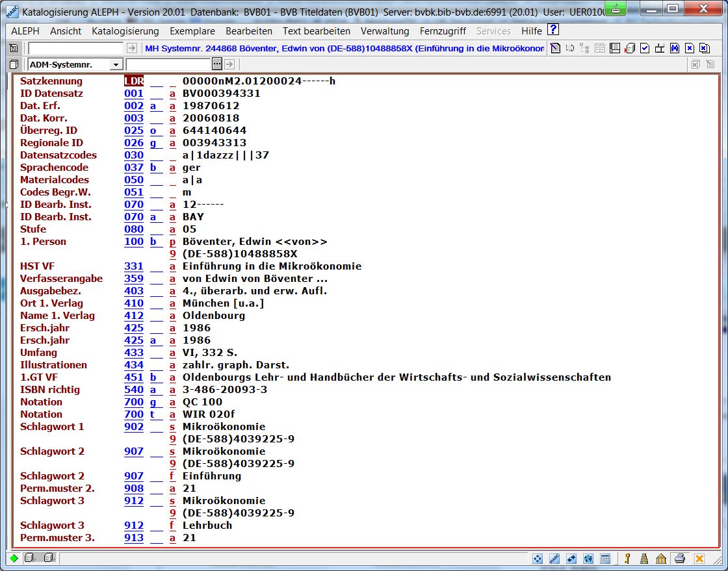Click the double-document blue X toolbar icon
728x571 pixels.
tap(705, 48)
